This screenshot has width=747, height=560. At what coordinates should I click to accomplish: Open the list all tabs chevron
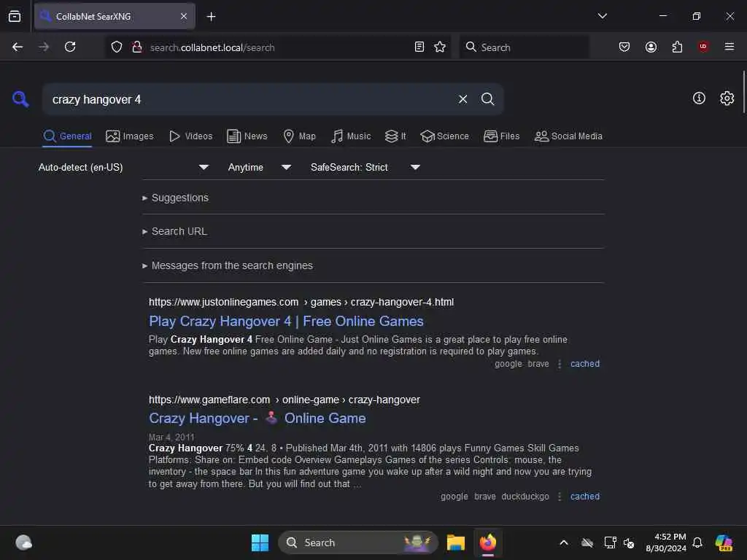pyautogui.click(x=602, y=16)
